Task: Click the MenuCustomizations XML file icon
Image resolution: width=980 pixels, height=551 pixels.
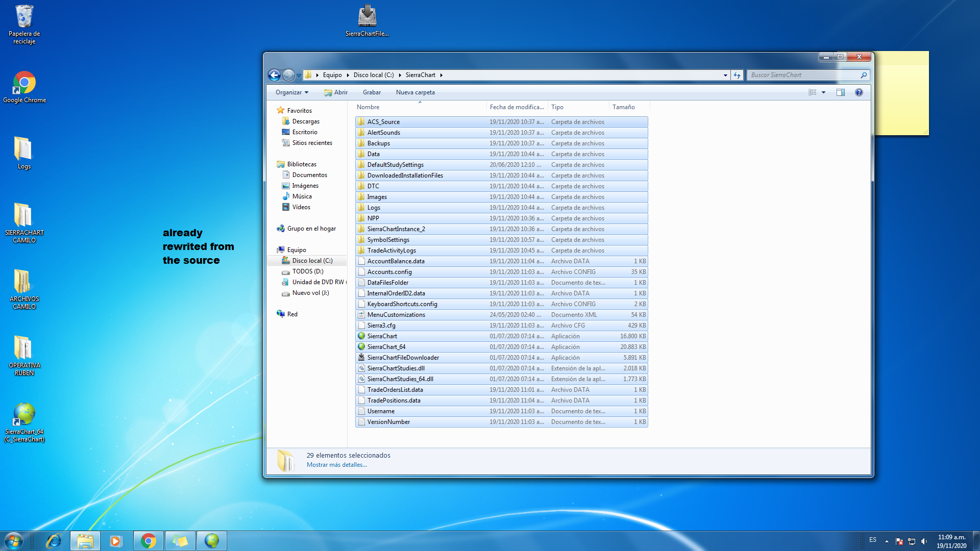Action: pos(361,315)
